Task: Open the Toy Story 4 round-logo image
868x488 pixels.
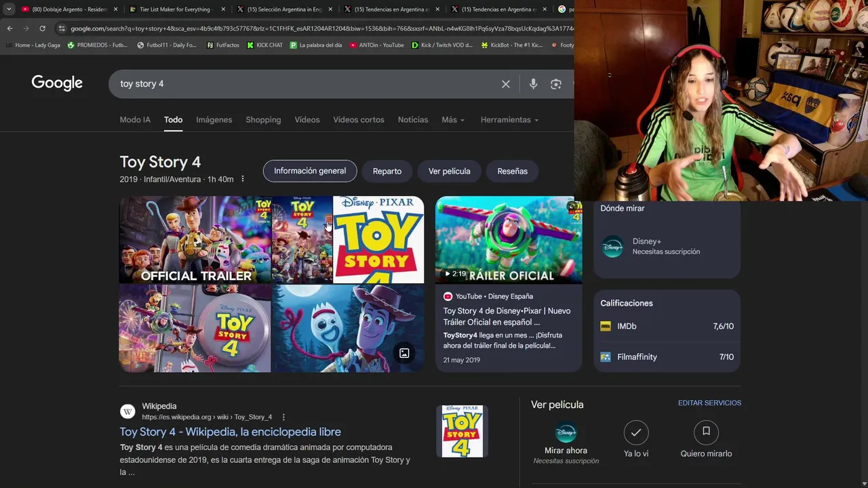Action: click(195, 329)
